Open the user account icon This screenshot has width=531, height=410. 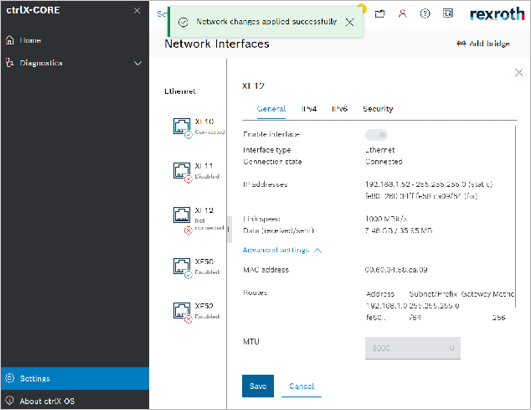pos(402,14)
